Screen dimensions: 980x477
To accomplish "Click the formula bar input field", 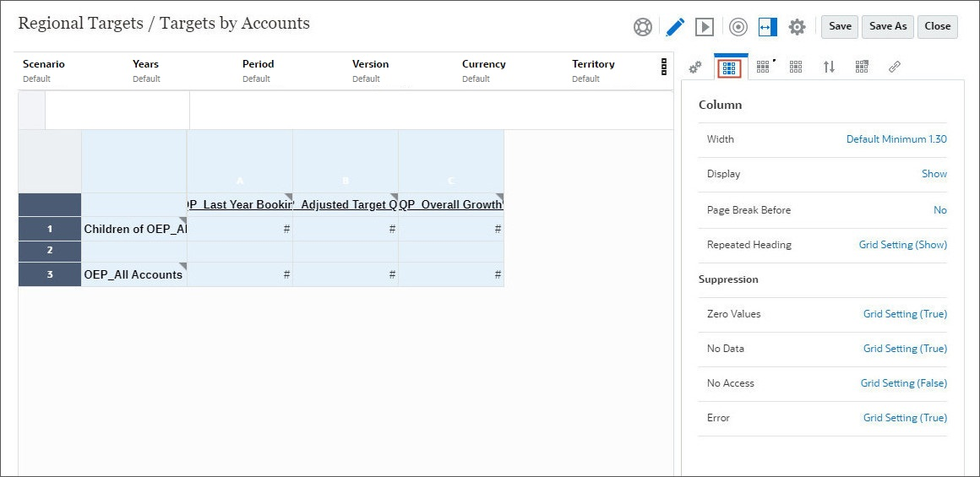I will [x=431, y=111].
